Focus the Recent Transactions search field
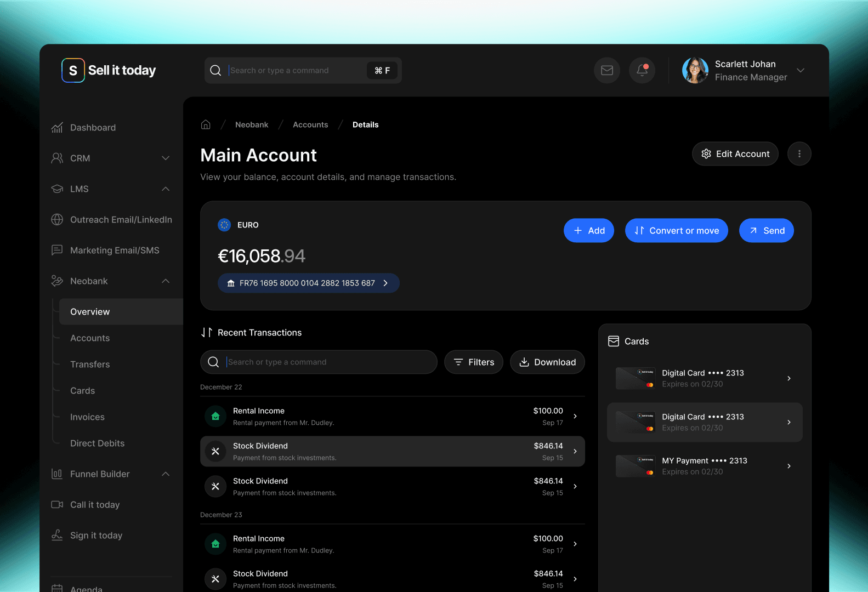The height and width of the screenshot is (592, 868). click(x=319, y=362)
